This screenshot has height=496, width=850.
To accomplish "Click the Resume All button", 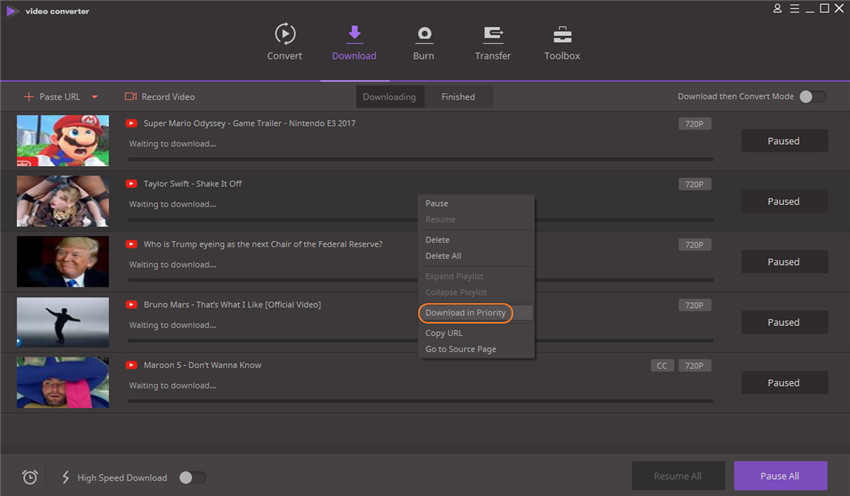I will 678,476.
